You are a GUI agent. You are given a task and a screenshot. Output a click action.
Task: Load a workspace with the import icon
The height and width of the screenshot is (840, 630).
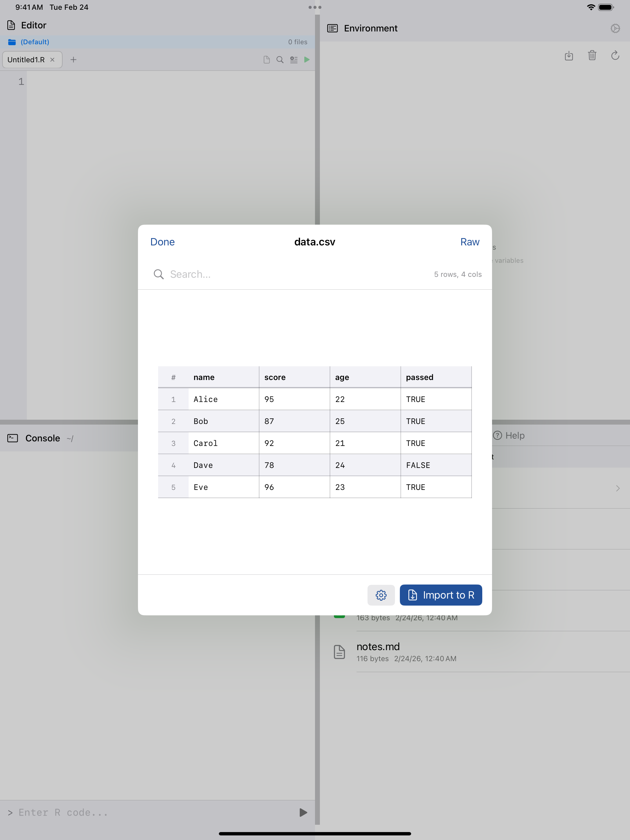pos(569,56)
